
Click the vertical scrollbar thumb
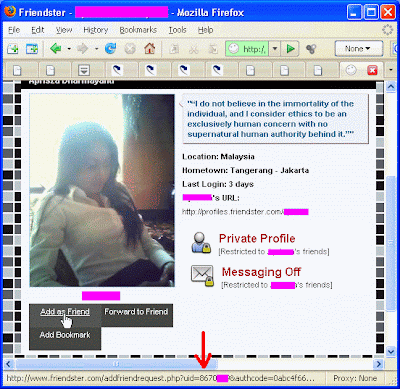(391, 243)
